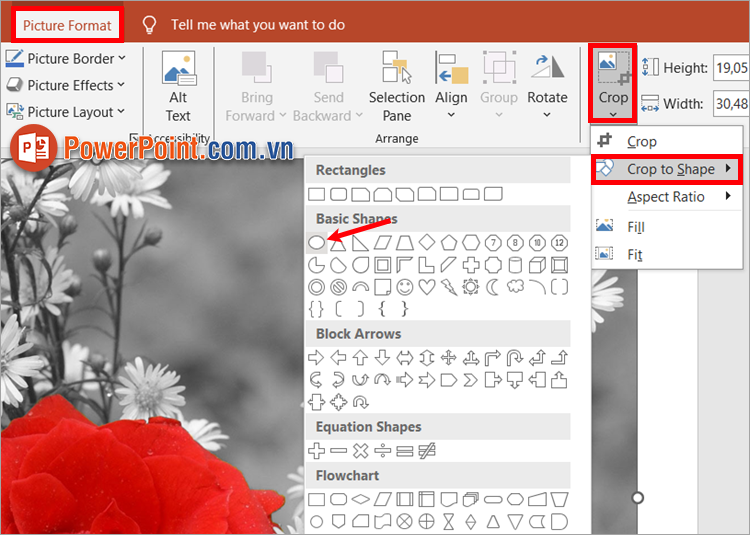Select the Cloud shape
Screen dimensions: 750x535
click(515, 287)
